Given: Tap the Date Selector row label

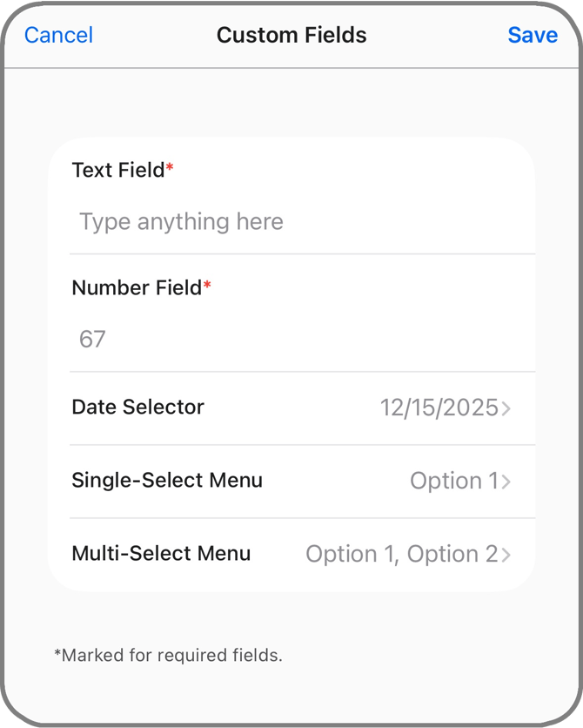Looking at the screenshot, I should (137, 407).
